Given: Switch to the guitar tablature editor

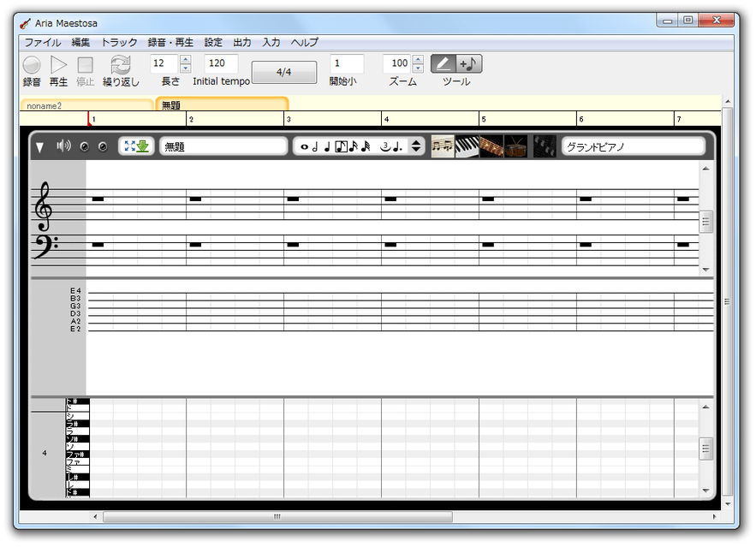Looking at the screenshot, I should pyautogui.click(x=491, y=146).
